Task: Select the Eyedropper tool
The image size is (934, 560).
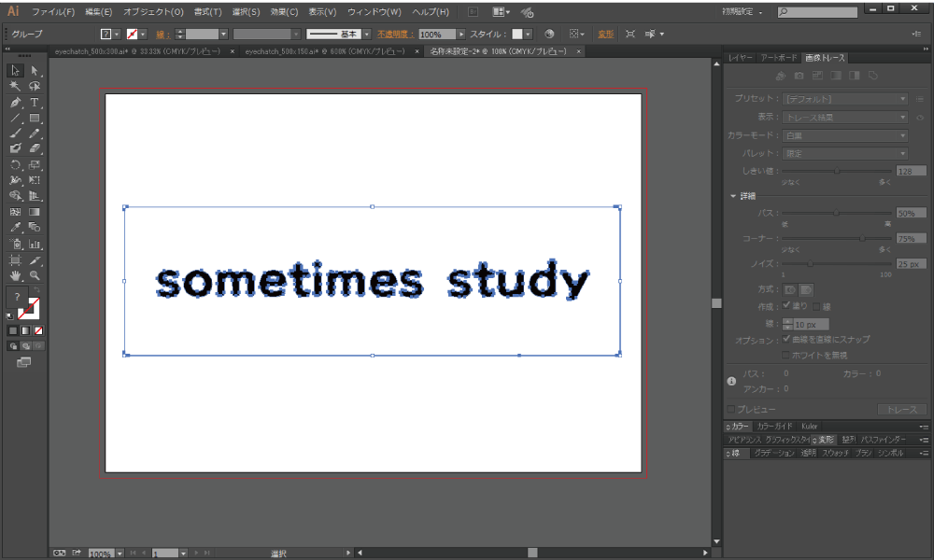Action: 15,227
